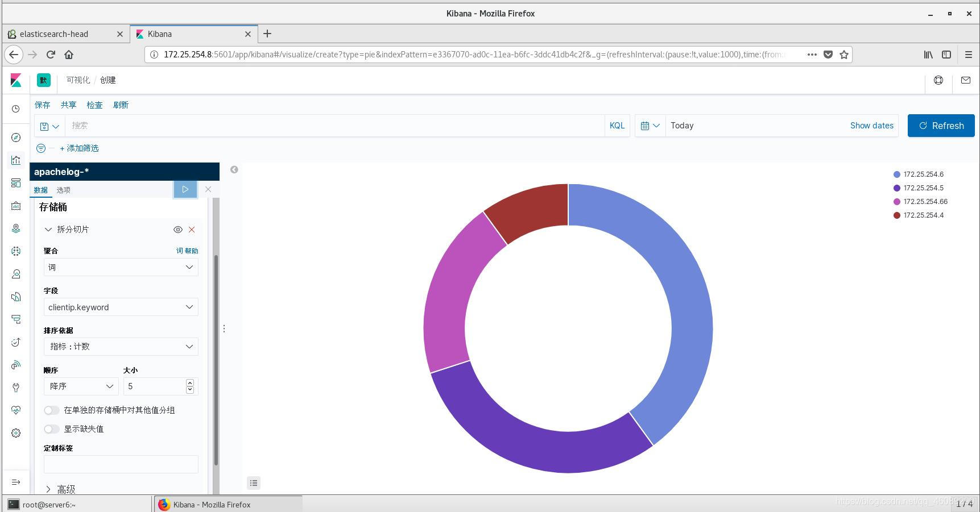Click Share in the top menu
Screen dimensions: 980x512
[x=69, y=105]
